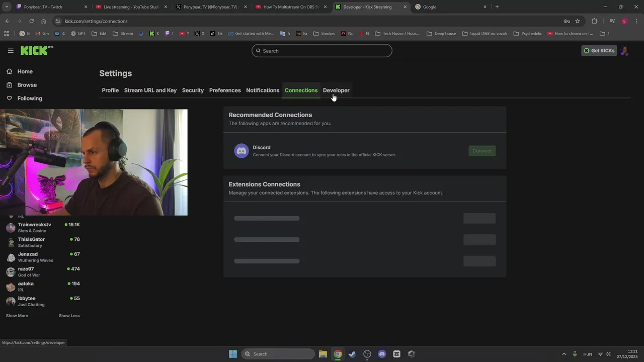Bookmark this page with the star icon
The height and width of the screenshot is (362, 644).
(x=578, y=21)
